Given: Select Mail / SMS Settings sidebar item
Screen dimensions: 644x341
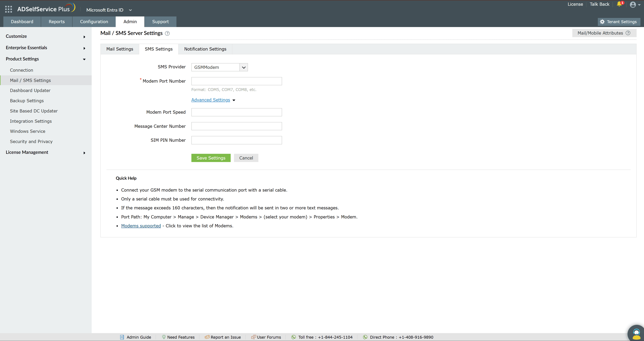Looking at the screenshot, I should tap(46, 80).
